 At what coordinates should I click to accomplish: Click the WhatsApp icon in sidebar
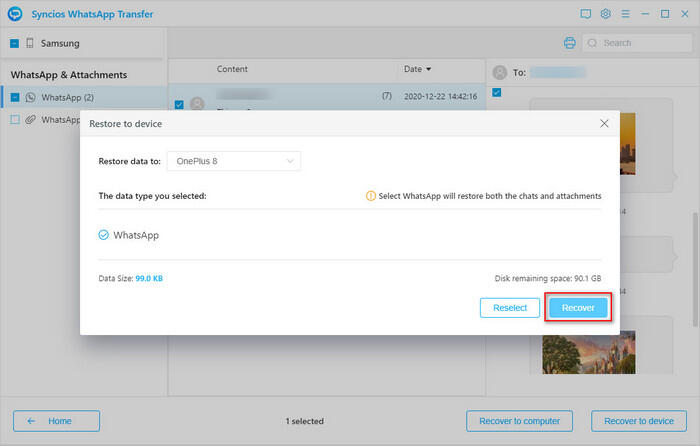[x=30, y=98]
